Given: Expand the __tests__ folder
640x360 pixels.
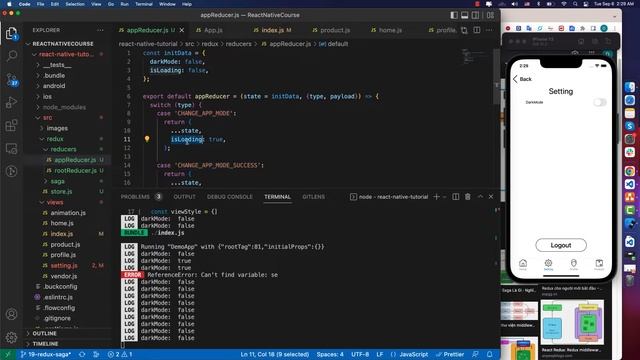Looking at the screenshot, I should [57, 65].
